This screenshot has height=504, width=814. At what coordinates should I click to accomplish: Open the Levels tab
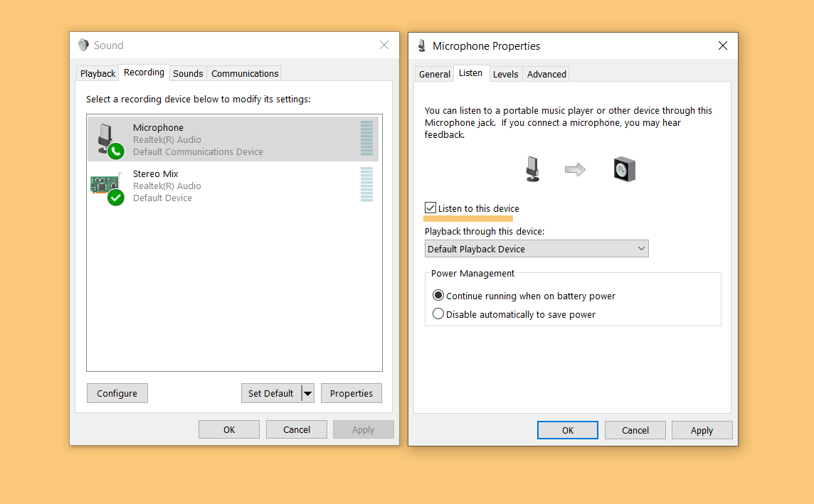click(x=505, y=74)
